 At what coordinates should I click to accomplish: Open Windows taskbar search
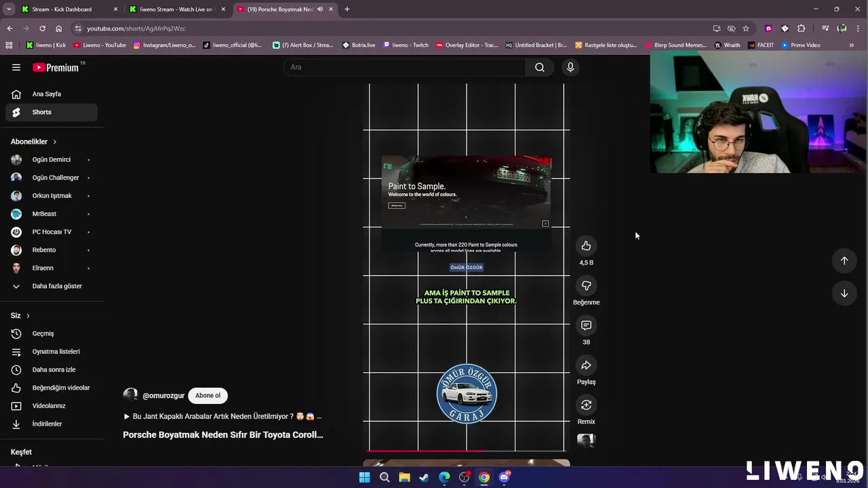[384, 477]
